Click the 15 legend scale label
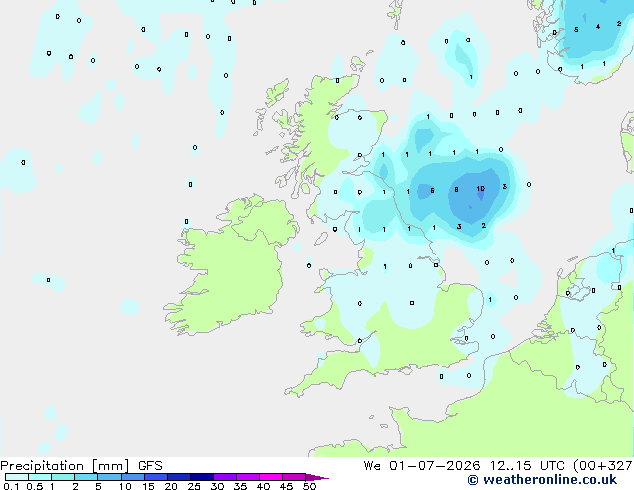Image resolution: width=634 pixels, height=490 pixels. [148, 486]
